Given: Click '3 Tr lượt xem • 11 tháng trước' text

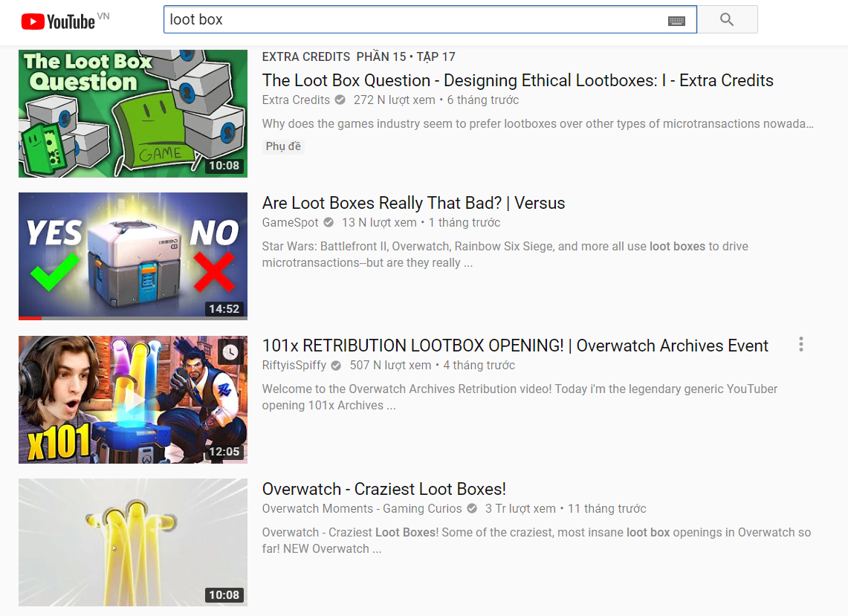Looking at the screenshot, I should pos(566,508).
